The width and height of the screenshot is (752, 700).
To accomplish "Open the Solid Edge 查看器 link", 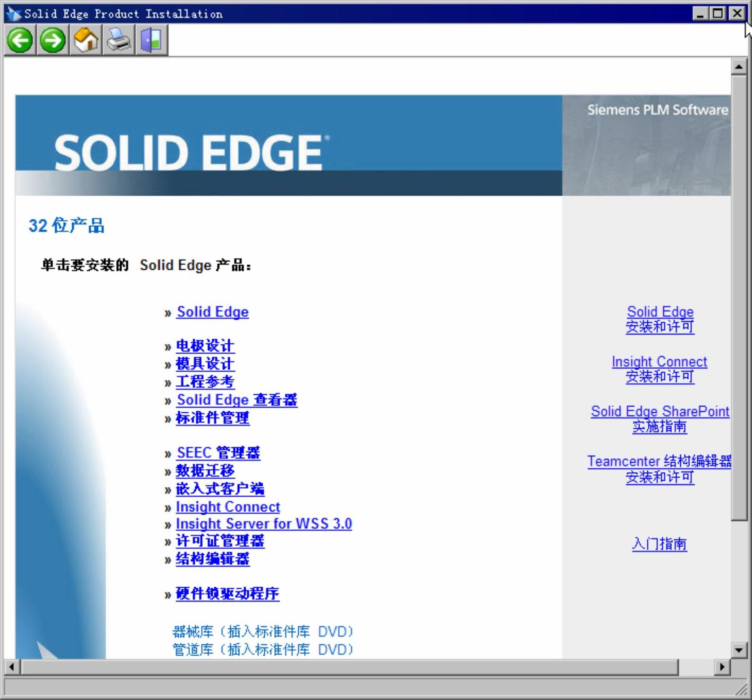I will coord(237,400).
